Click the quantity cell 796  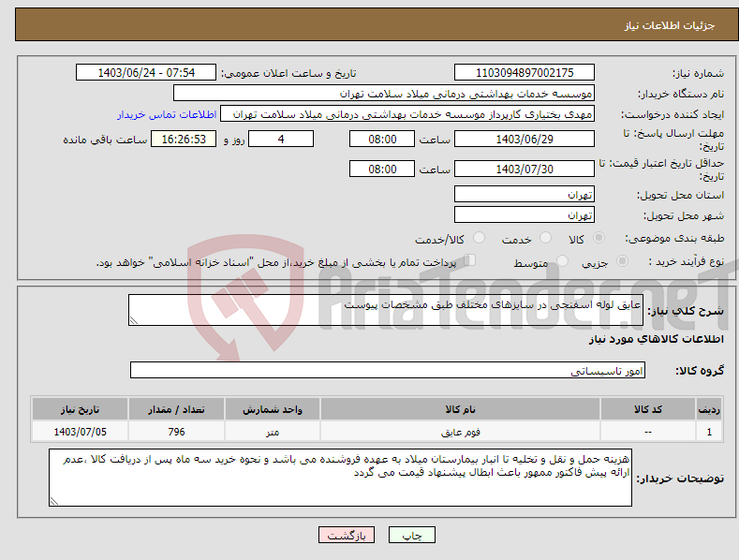[x=176, y=432]
